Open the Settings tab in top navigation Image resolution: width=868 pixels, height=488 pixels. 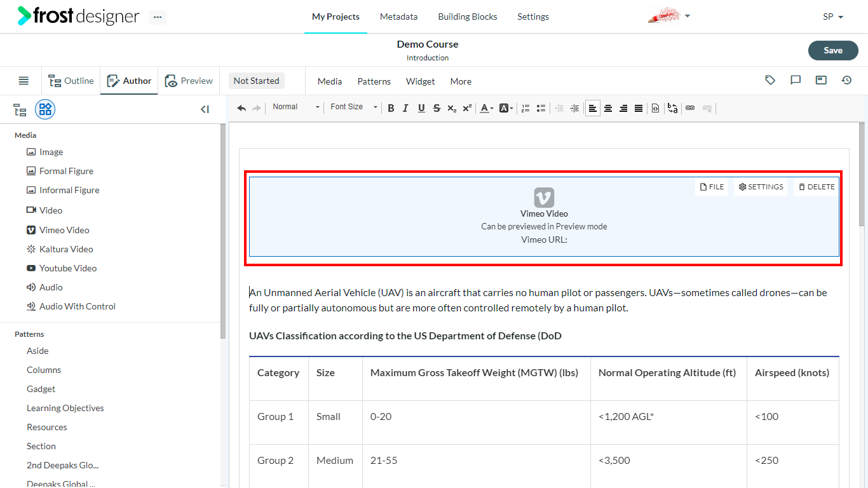[x=533, y=17]
